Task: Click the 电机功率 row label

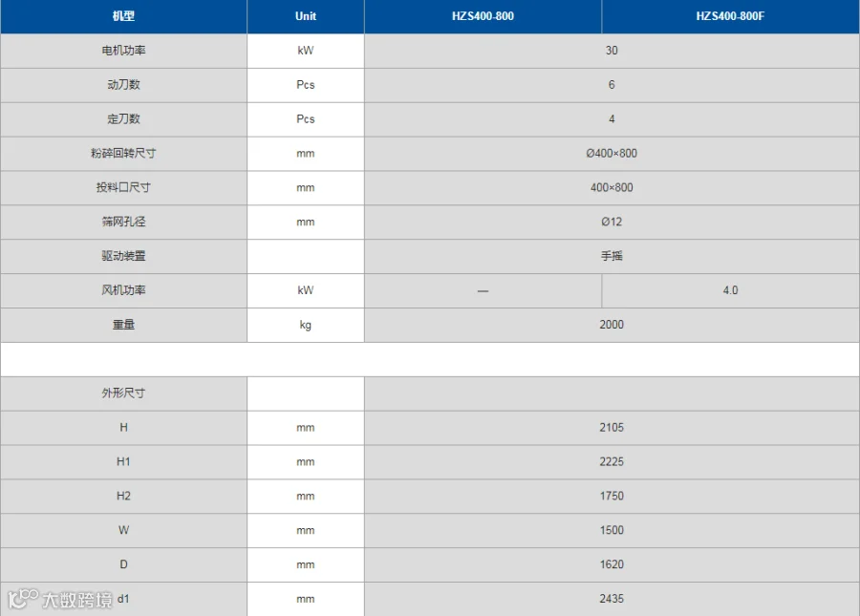Action: (x=123, y=51)
